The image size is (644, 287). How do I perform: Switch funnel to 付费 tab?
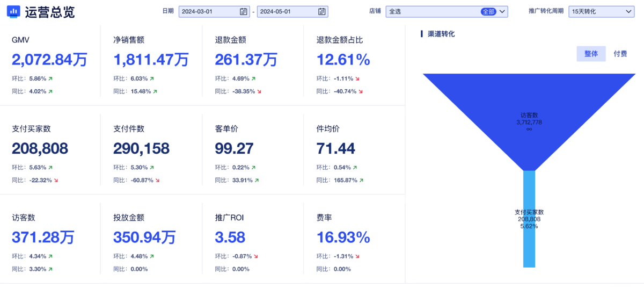coord(620,54)
